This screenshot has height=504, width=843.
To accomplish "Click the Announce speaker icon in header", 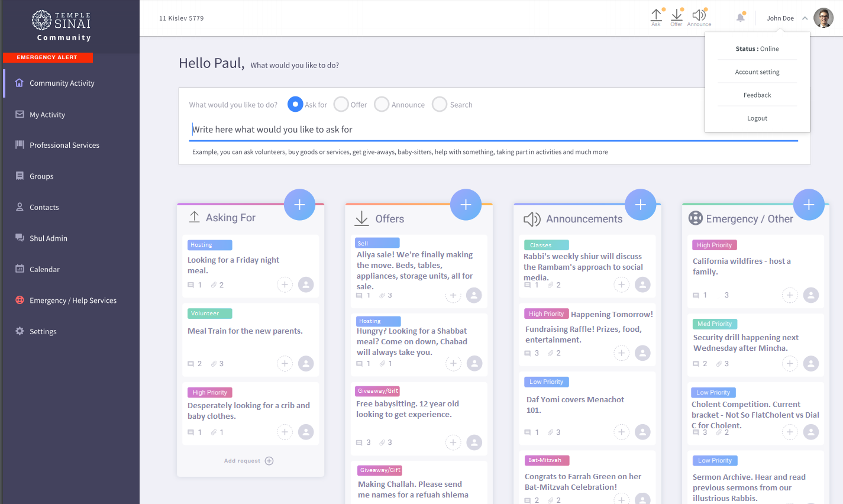I will 699,16.
